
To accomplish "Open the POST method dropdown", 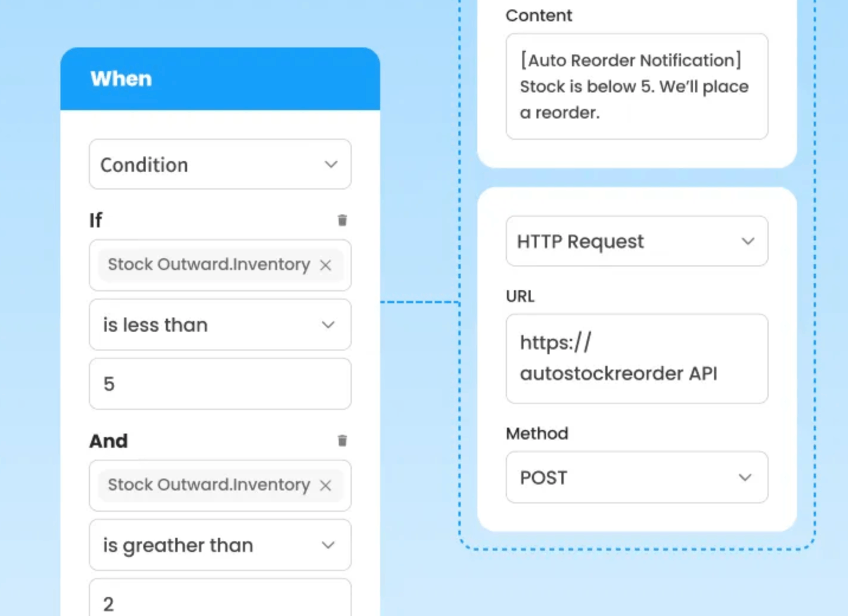I will pos(637,477).
